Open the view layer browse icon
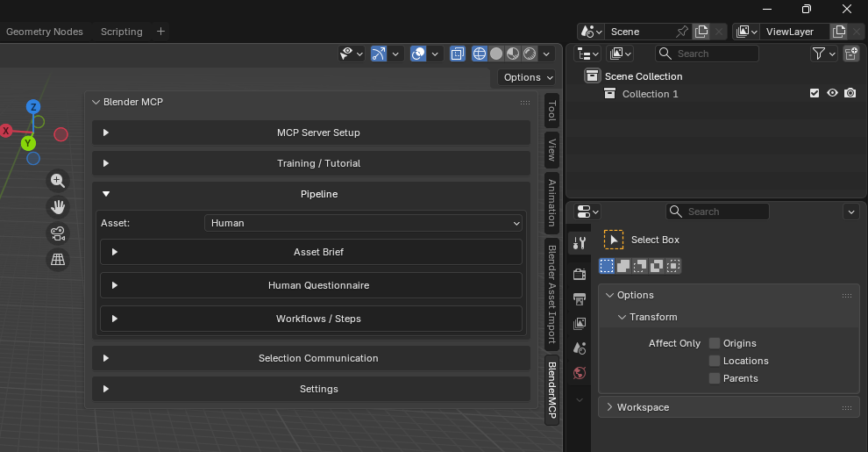The height and width of the screenshot is (452, 868). (x=746, y=32)
